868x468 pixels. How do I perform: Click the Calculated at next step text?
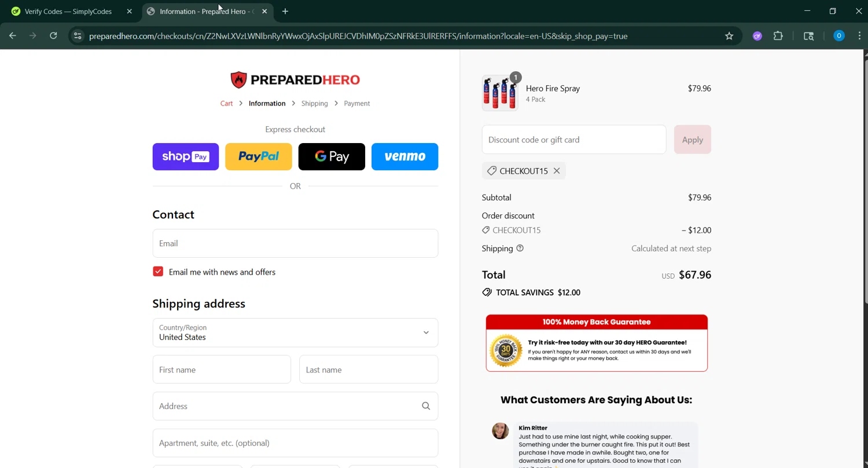coord(671,248)
